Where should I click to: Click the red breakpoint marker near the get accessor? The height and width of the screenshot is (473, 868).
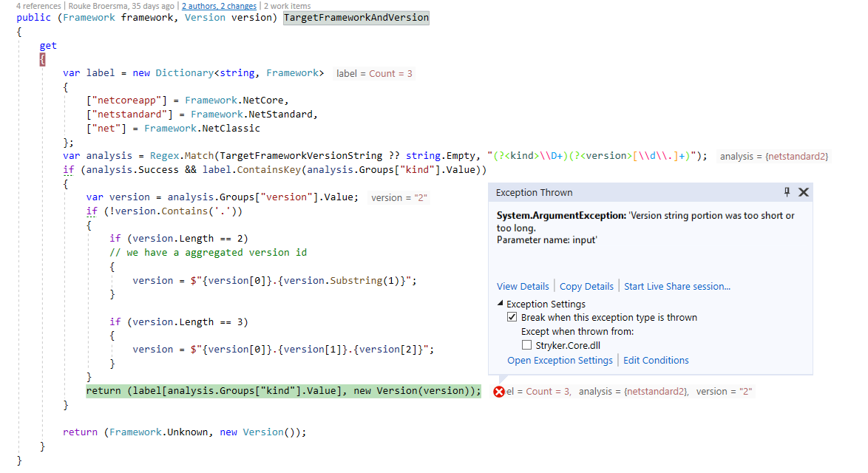42,59
